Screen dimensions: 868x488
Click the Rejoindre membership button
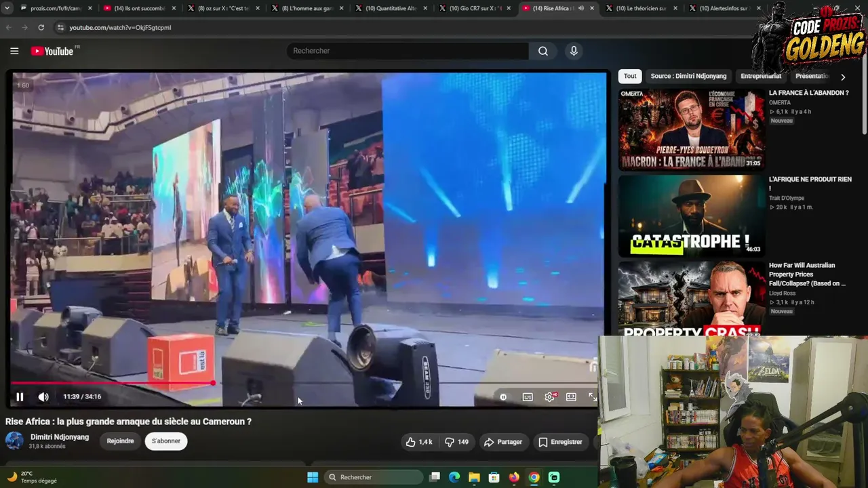(x=120, y=441)
